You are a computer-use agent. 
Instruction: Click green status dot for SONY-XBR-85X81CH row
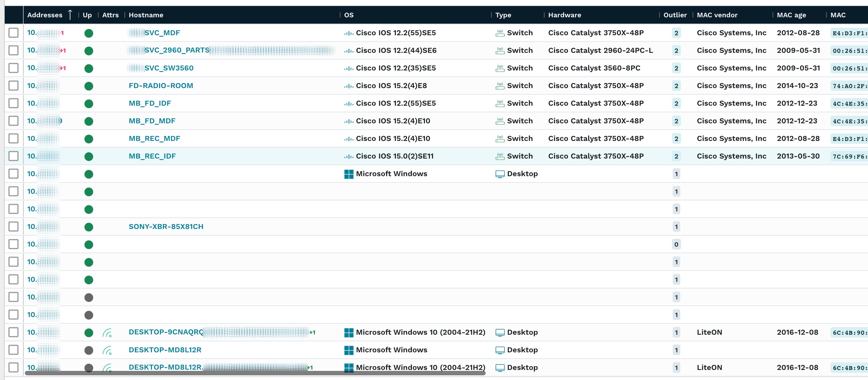[x=89, y=227]
